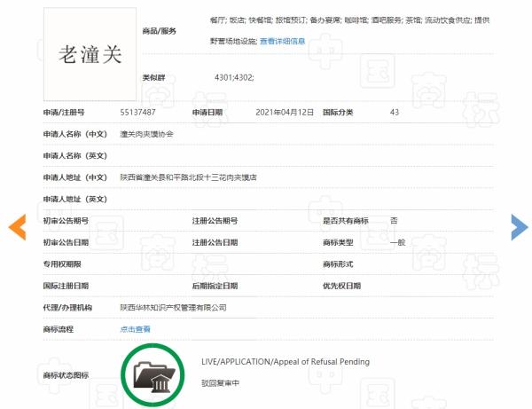Click the 商标流程 label
This screenshot has width=532, height=409.
tap(58, 329)
